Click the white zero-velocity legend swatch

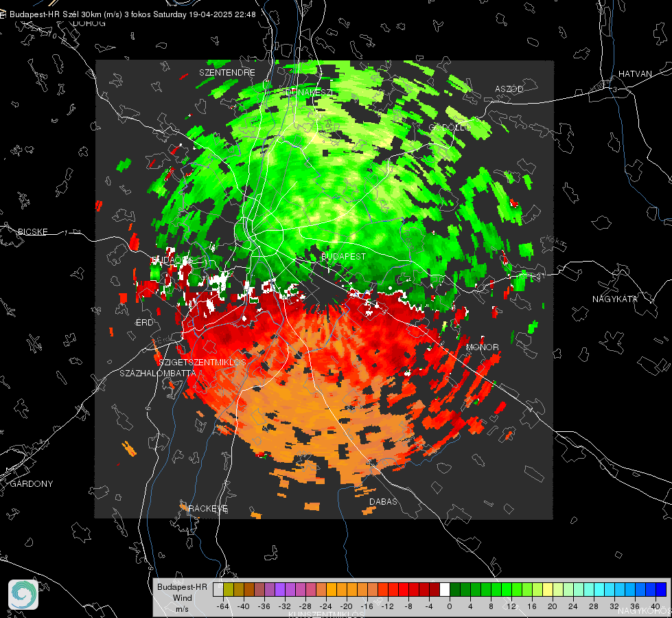click(445, 590)
